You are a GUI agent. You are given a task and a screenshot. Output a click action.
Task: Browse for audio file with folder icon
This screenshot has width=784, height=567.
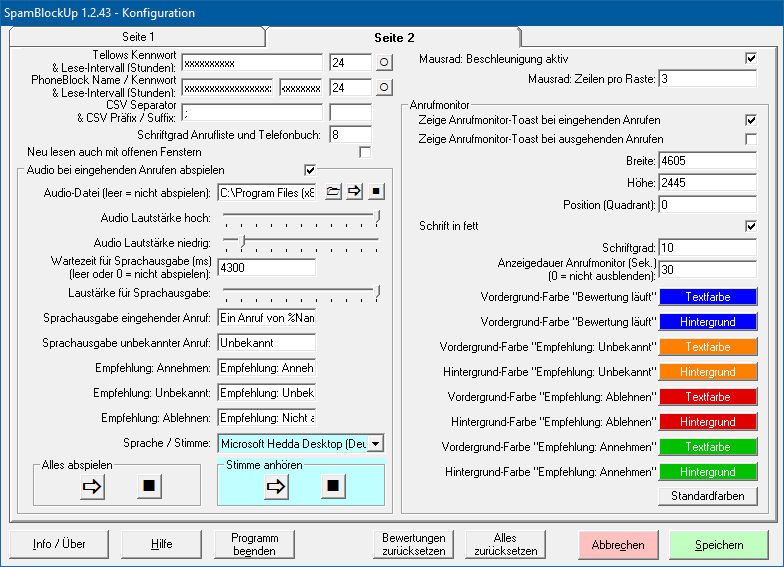click(333, 192)
